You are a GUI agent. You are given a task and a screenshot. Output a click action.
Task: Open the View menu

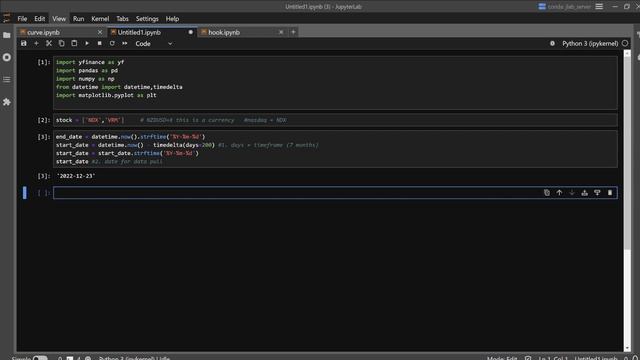coord(59,19)
